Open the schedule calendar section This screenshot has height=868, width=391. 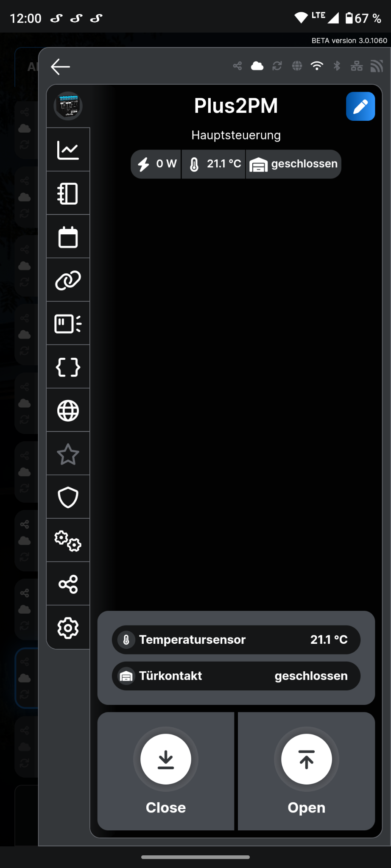pyautogui.click(x=68, y=237)
